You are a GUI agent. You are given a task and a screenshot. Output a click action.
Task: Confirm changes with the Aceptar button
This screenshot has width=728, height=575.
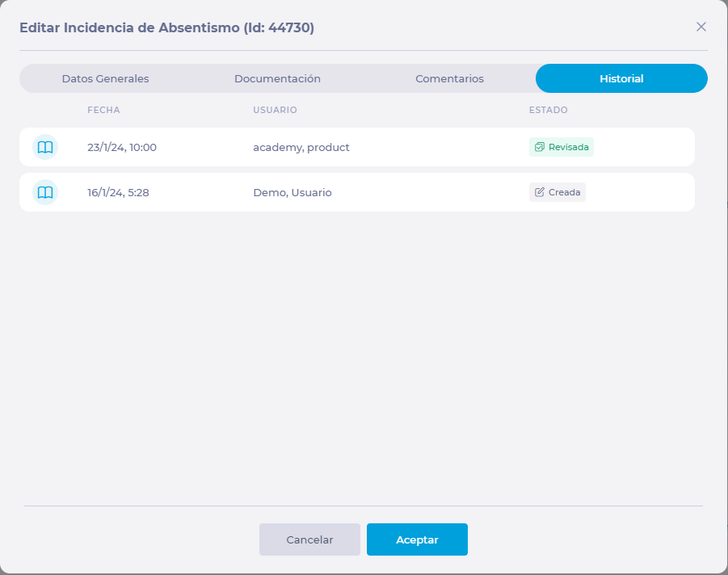417,539
